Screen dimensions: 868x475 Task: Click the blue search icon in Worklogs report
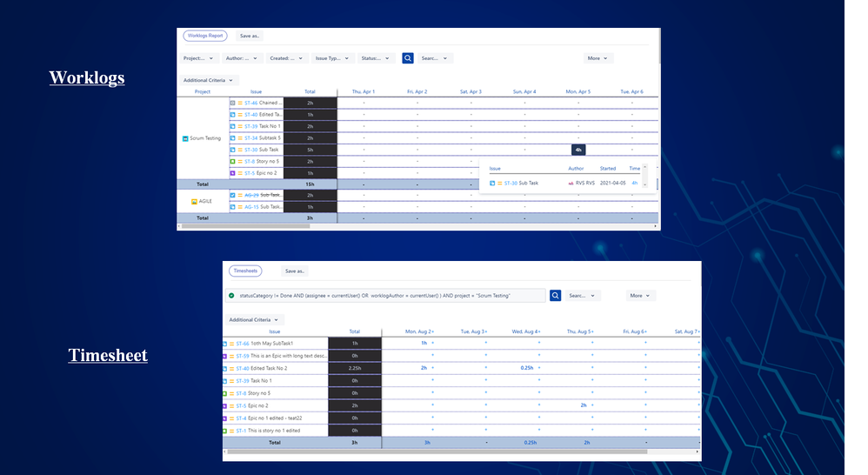tap(407, 58)
